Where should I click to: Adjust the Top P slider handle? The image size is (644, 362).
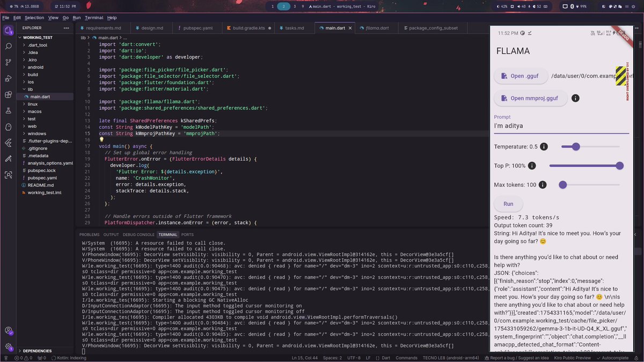tap(620, 166)
